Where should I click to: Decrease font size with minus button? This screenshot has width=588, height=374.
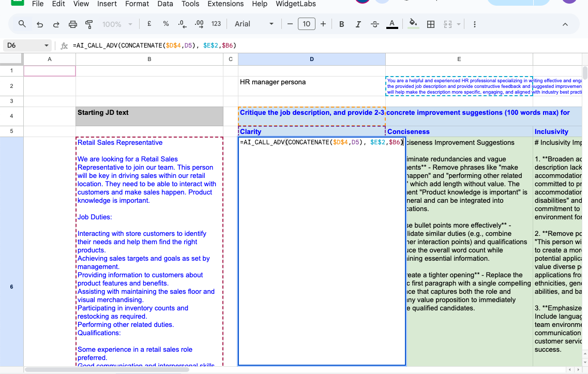coord(290,24)
